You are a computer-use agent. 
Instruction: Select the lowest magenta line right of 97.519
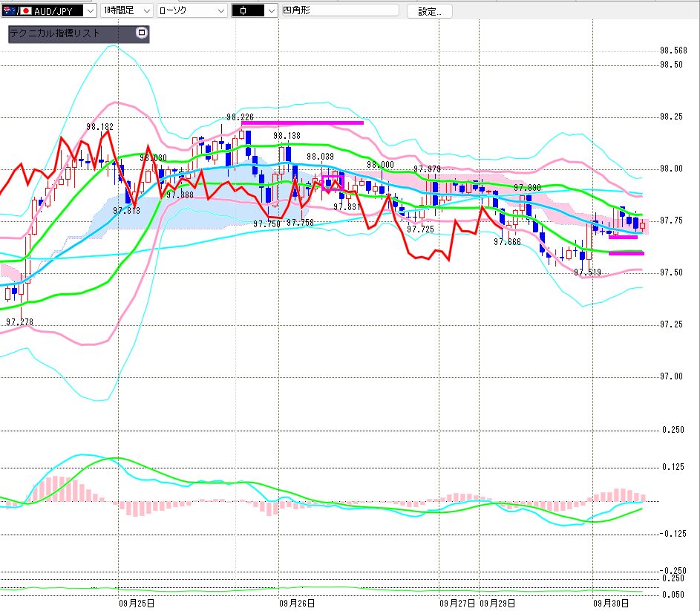(626, 254)
